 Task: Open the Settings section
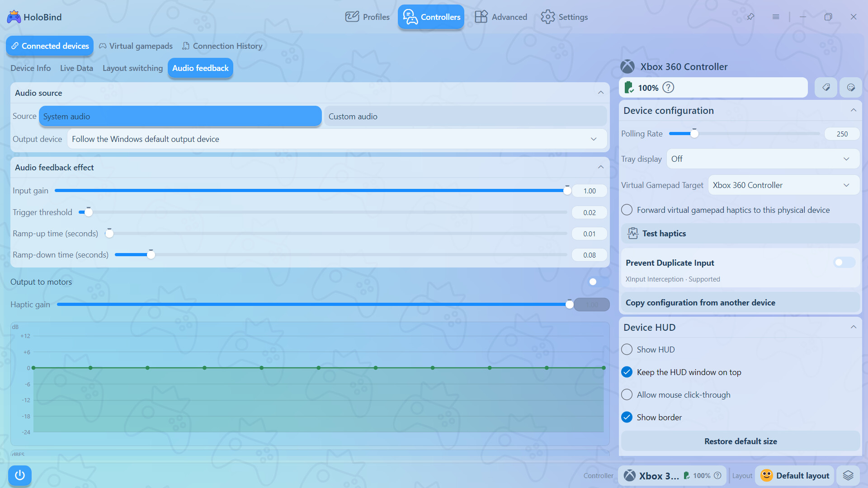[x=564, y=17]
